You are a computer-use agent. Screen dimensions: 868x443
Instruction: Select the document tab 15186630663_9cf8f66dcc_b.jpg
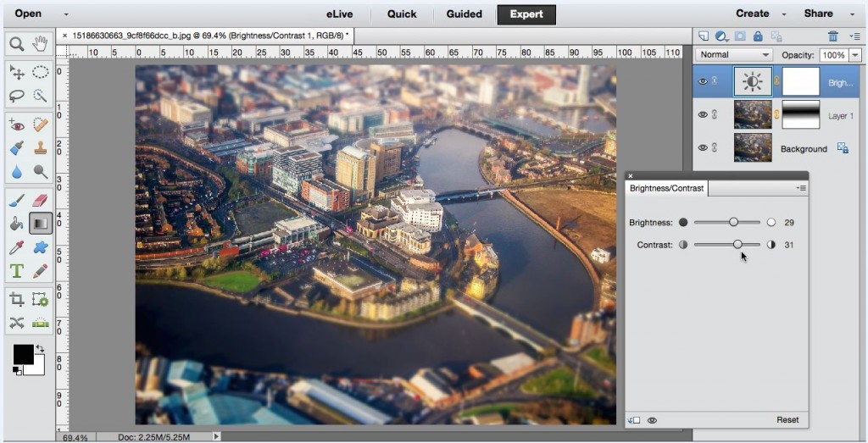(205, 36)
